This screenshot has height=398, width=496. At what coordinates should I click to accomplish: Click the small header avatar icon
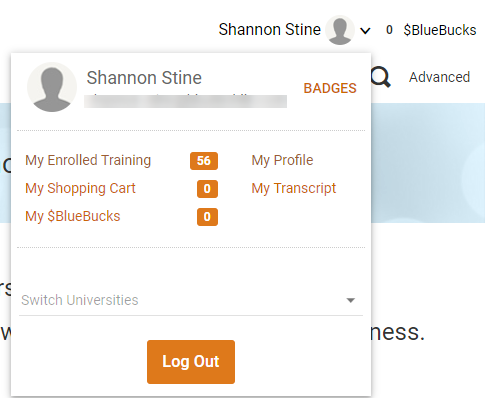pyautogui.click(x=340, y=30)
